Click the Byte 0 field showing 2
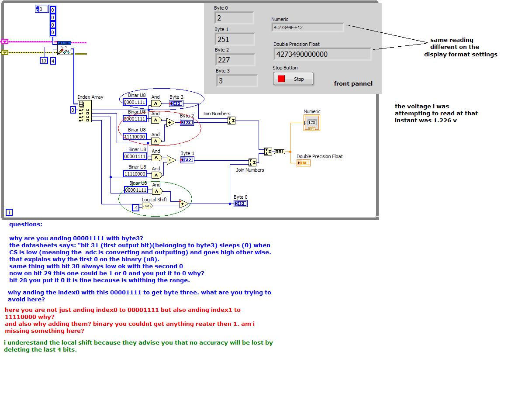Image resolution: width=532 pixels, height=397 pixels. 235,18
